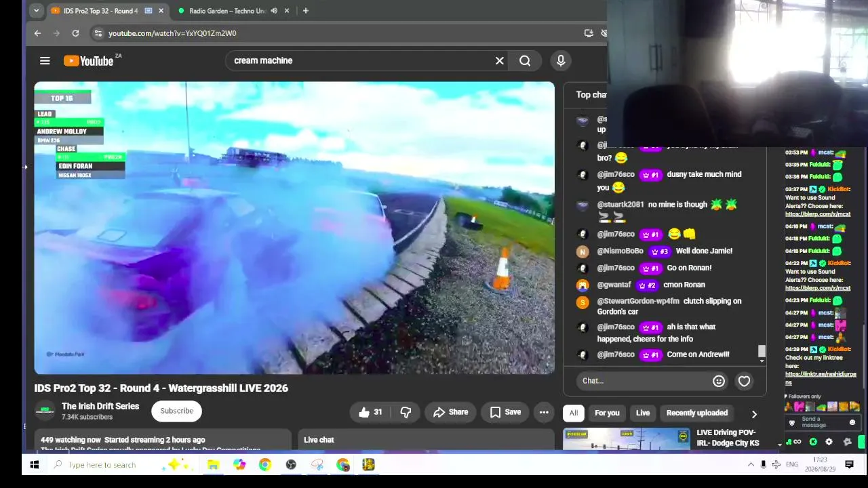Open the tab search dropdown
The image size is (868, 488).
(37, 11)
